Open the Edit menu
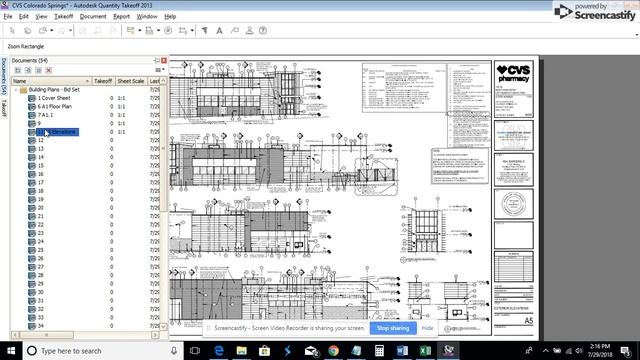This screenshot has width=640, height=360. [24, 16]
